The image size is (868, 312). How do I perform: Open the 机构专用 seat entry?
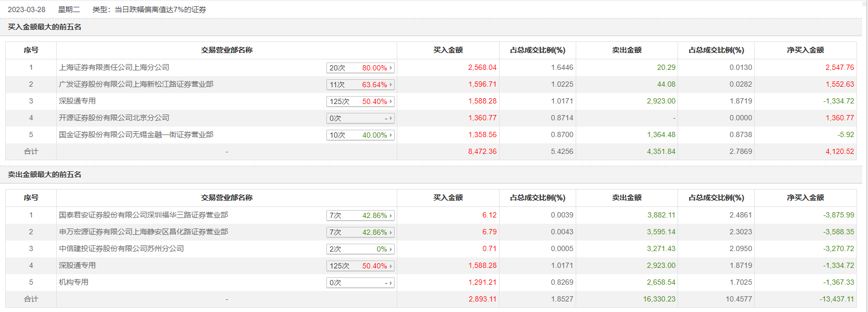coord(73,282)
